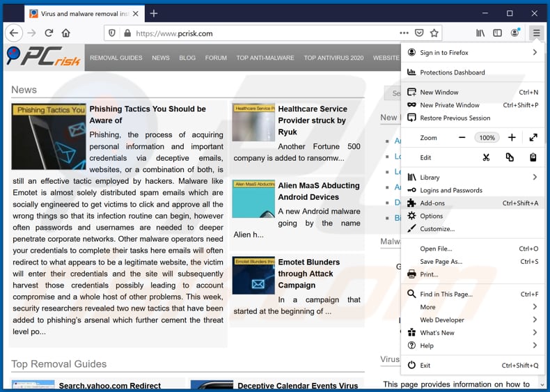Choose Open File... entry

click(x=473, y=249)
